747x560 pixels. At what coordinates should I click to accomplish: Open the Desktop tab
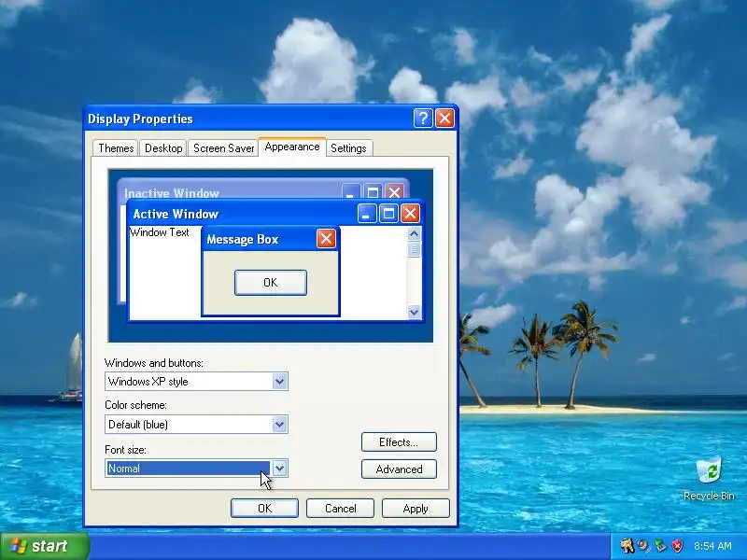163,148
